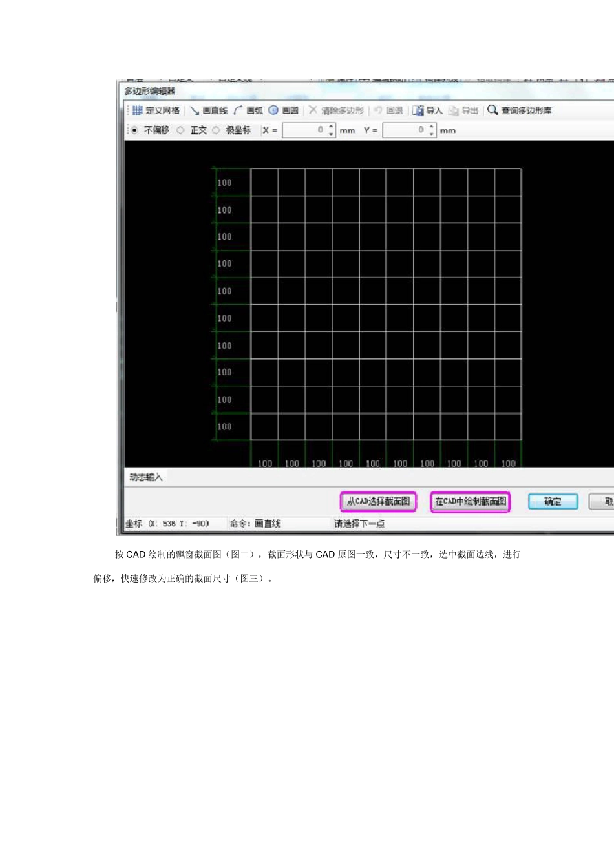The height and width of the screenshot is (868, 614).
Task: Click 清除多边形 clear polygon tool
Action: point(336,110)
